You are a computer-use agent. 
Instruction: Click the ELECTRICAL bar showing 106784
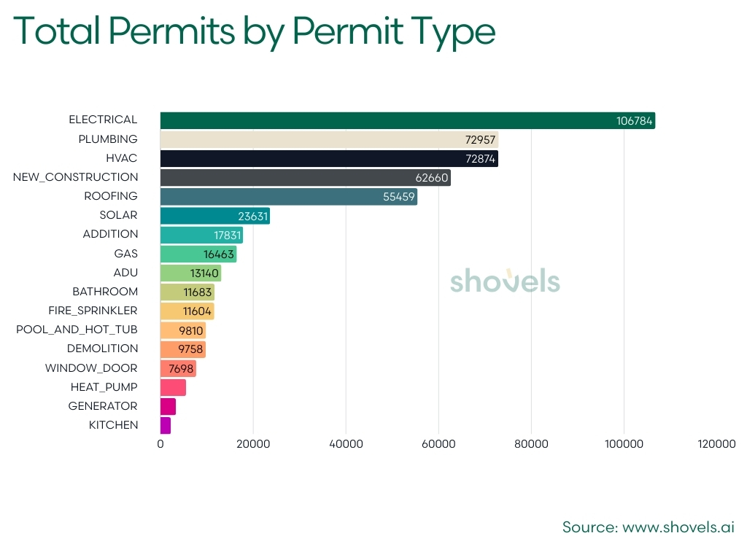tap(408, 120)
